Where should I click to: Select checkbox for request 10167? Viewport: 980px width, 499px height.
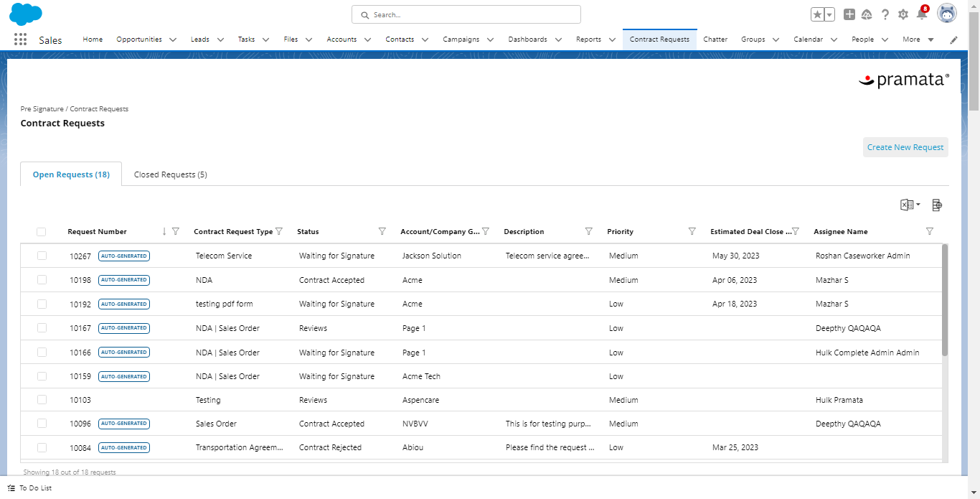pyautogui.click(x=42, y=328)
